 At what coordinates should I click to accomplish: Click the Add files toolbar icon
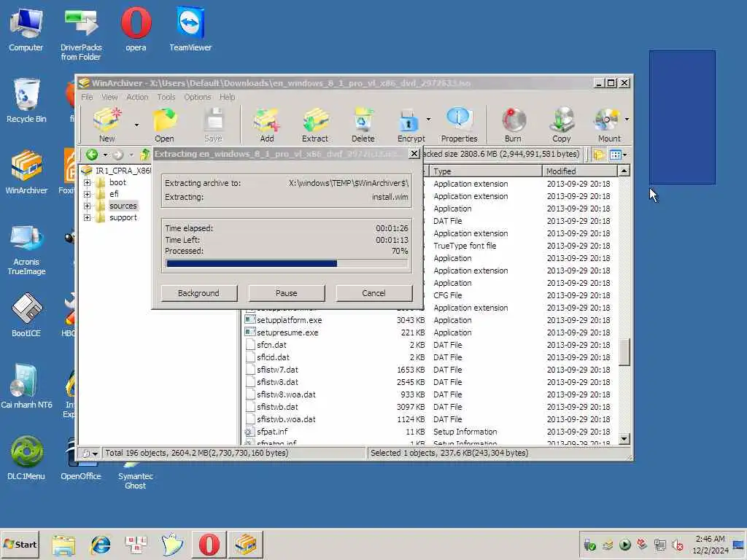pos(267,125)
